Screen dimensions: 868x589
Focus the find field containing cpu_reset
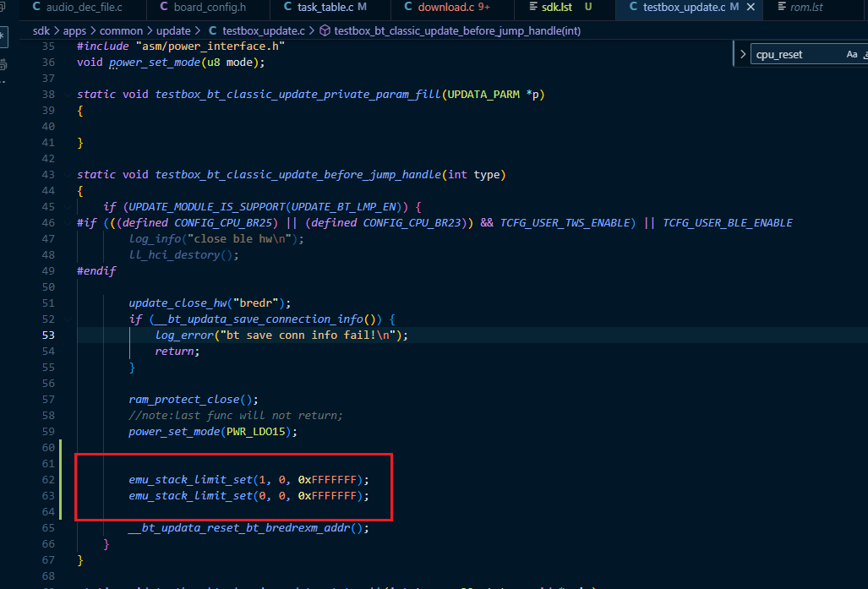797,54
